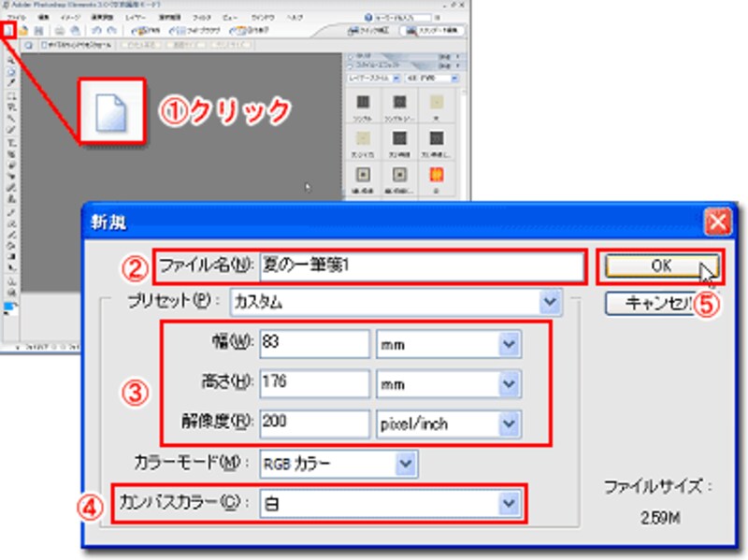748x560 pixels.
Task: Expand the カラーモード dropdown showing RGB カラー
Action: pyautogui.click(x=404, y=463)
